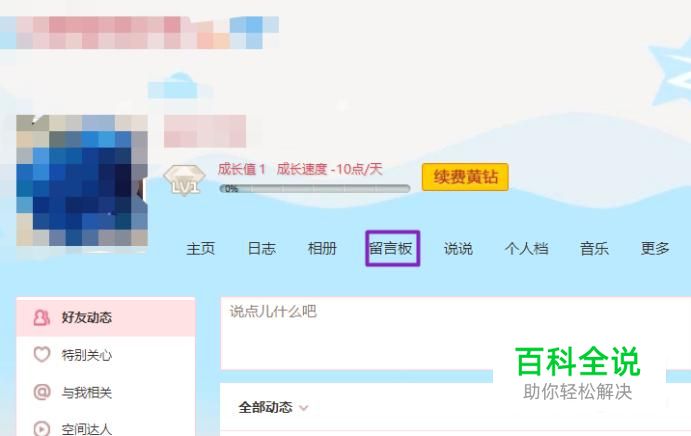
Task: Click the 空间达人 play-circle icon
Action: (42, 428)
